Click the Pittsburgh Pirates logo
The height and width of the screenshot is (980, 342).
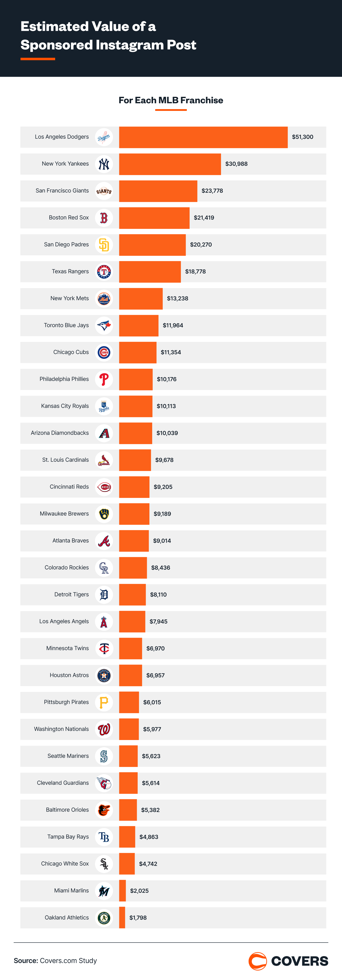104,702
